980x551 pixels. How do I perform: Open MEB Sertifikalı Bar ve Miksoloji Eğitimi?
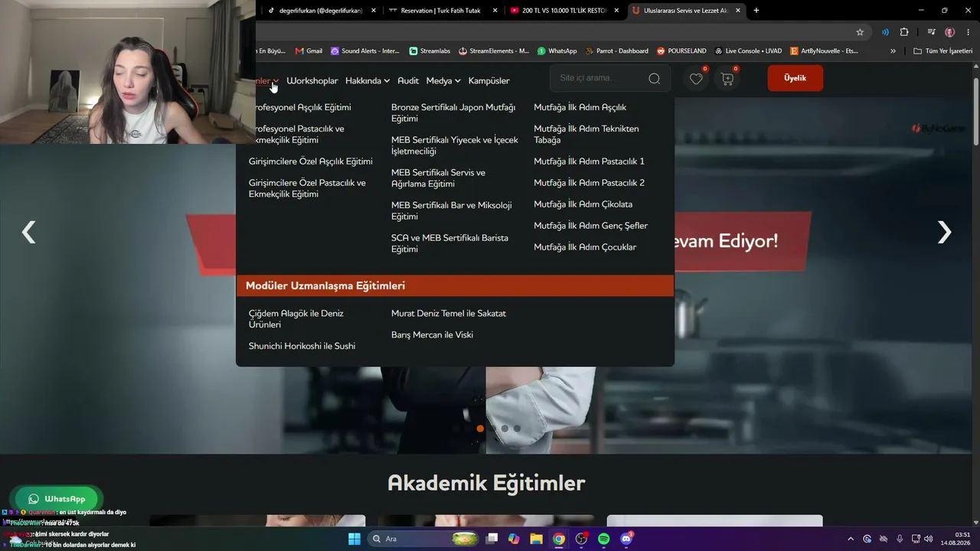[452, 210]
